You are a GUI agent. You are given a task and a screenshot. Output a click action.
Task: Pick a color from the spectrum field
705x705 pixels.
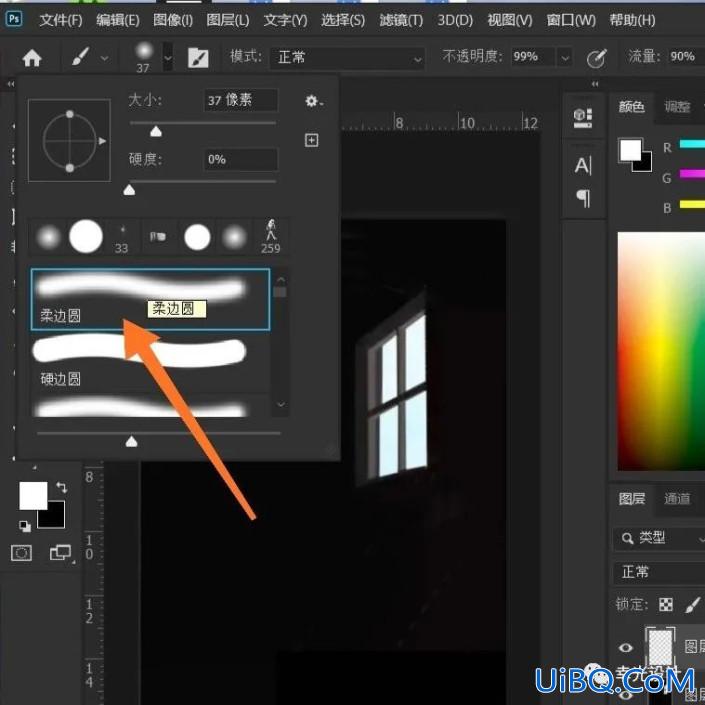coord(661,351)
